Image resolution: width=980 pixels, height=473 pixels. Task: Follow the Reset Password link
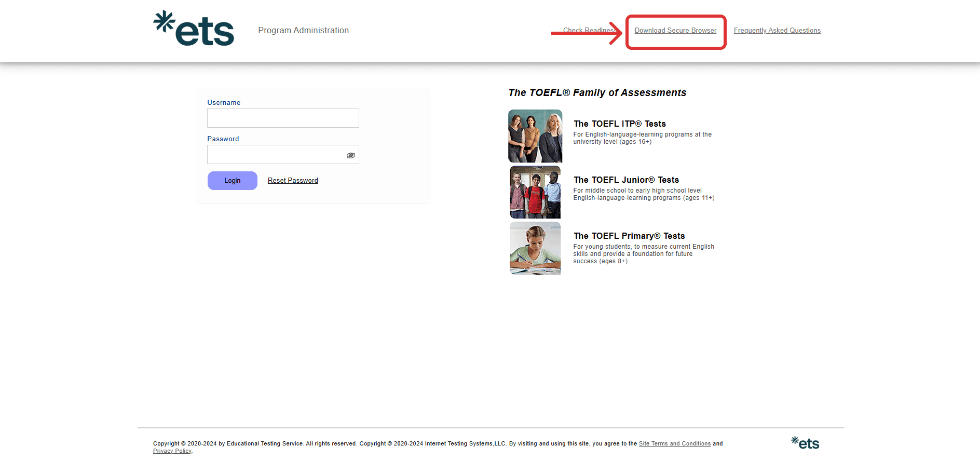[293, 181]
